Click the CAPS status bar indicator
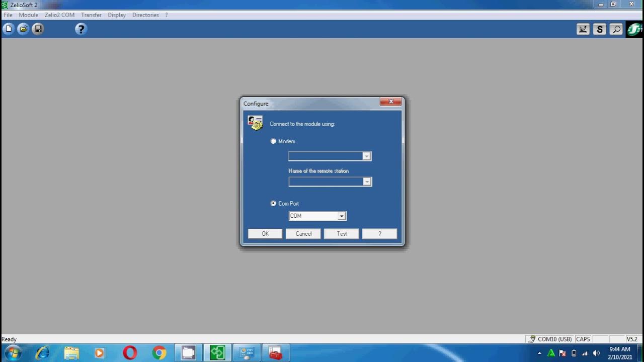Image resolution: width=644 pixels, height=362 pixels. click(x=583, y=339)
